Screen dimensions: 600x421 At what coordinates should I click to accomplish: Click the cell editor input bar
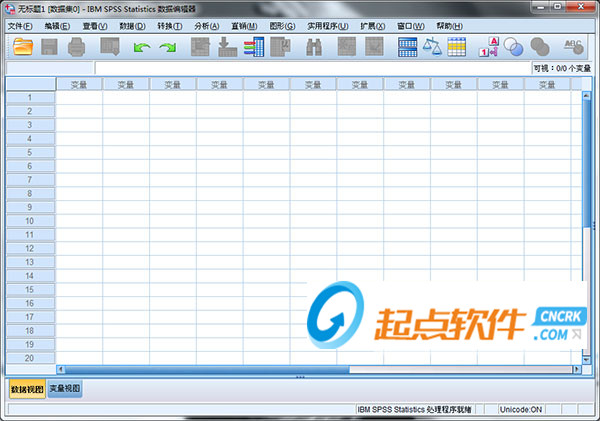pyautogui.click(x=313, y=68)
